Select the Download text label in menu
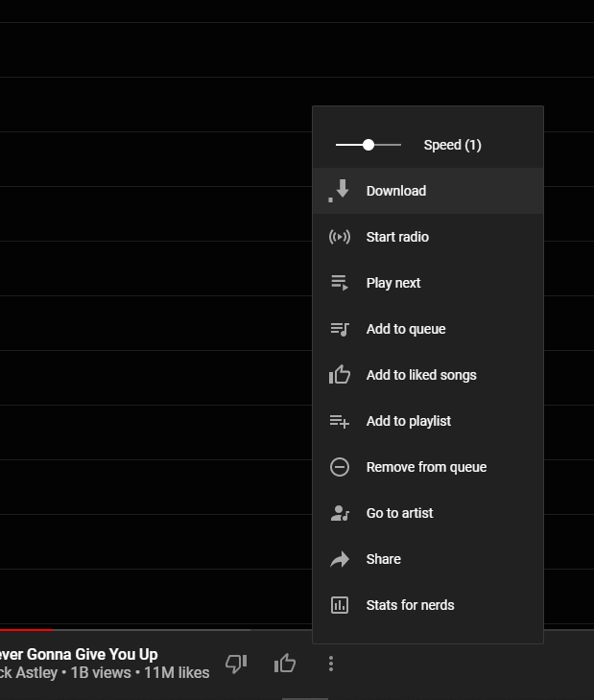594x700 pixels. pyautogui.click(x=396, y=191)
